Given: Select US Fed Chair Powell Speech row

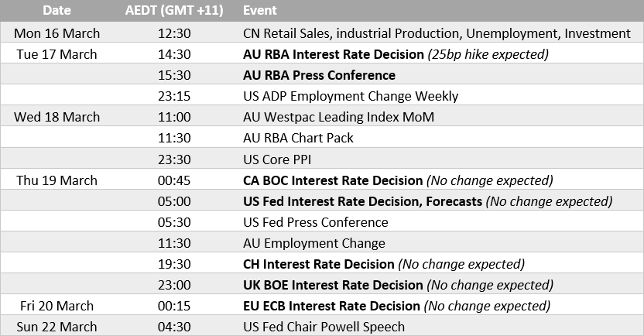Looking at the screenshot, I should pyautogui.click(x=324, y=327).
